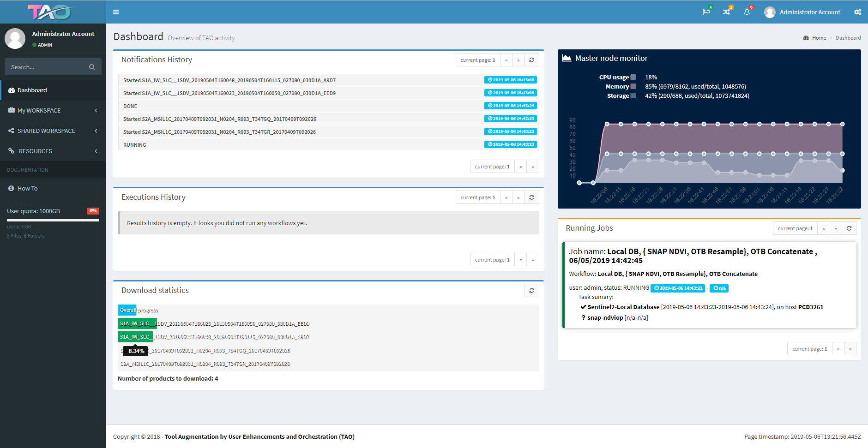The width and height of the screenshot is (868, 448).
Task: Refresh the Notifications History panel
Action: pyautogui.click(x=531, y=60)
